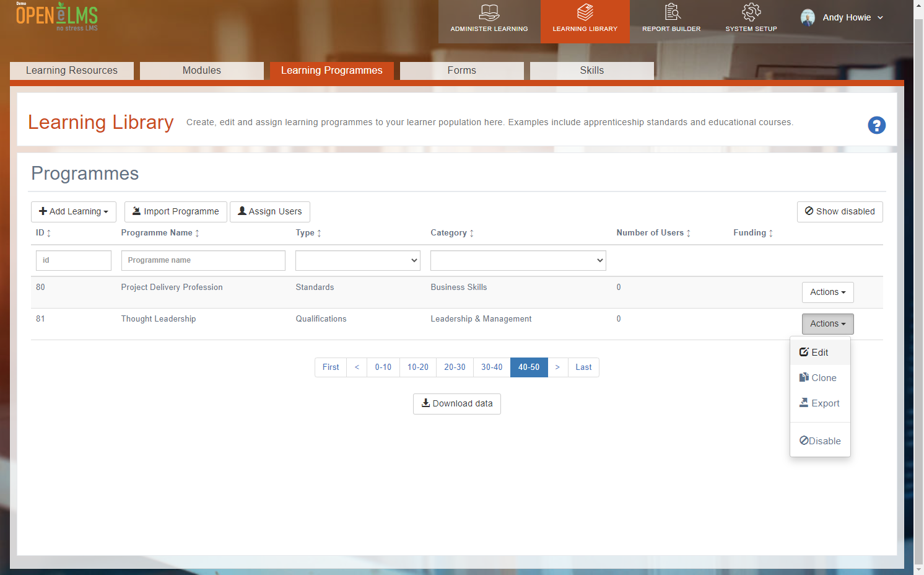This screenshot has height=575, width=924.
Task: Focus the id filter field
Action: click(x=74, y=260)
